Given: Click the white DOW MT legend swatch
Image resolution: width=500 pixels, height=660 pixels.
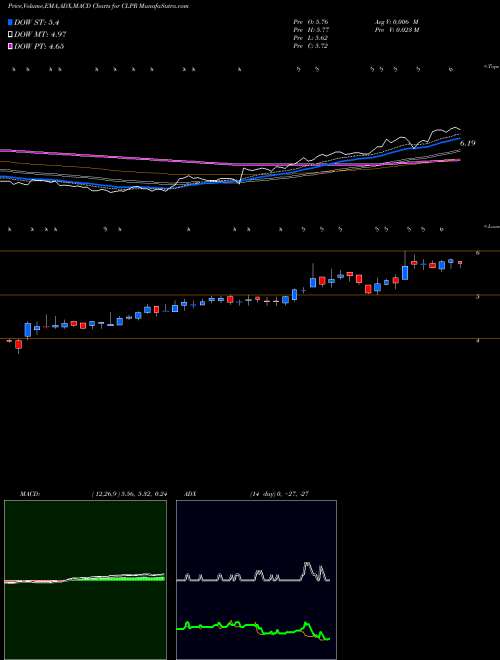Looking at the screenshot, I should tap(11, 35).
